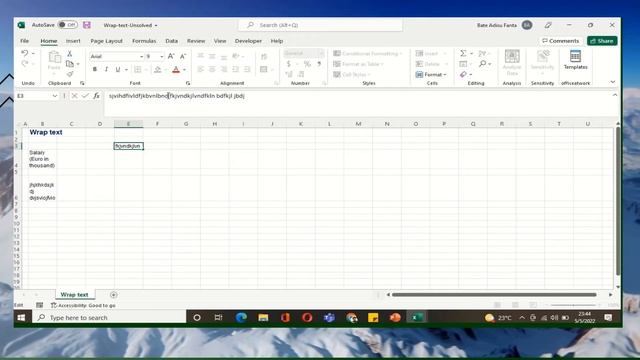The image size is (640, 360).
Task: Click the Excel search box
Action: pos(320,25)
